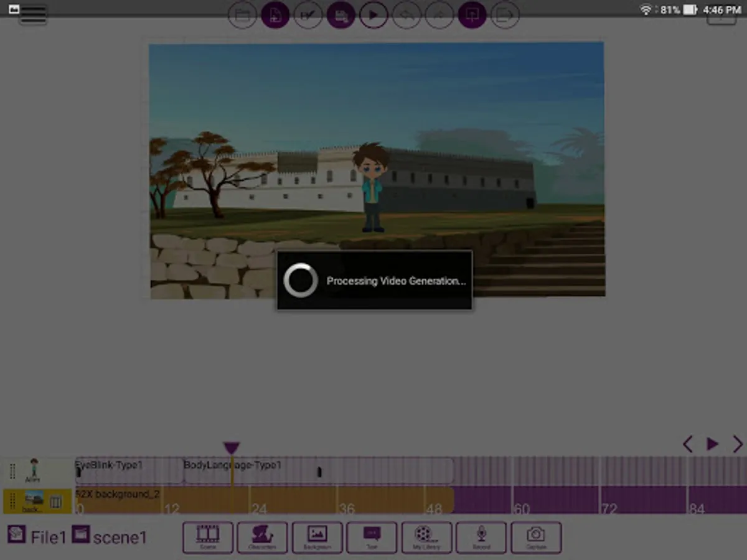This screenshot has height=560, width=747.
Task: Tap the checkmark icon in top toolbar
Action: coord(308,16)
